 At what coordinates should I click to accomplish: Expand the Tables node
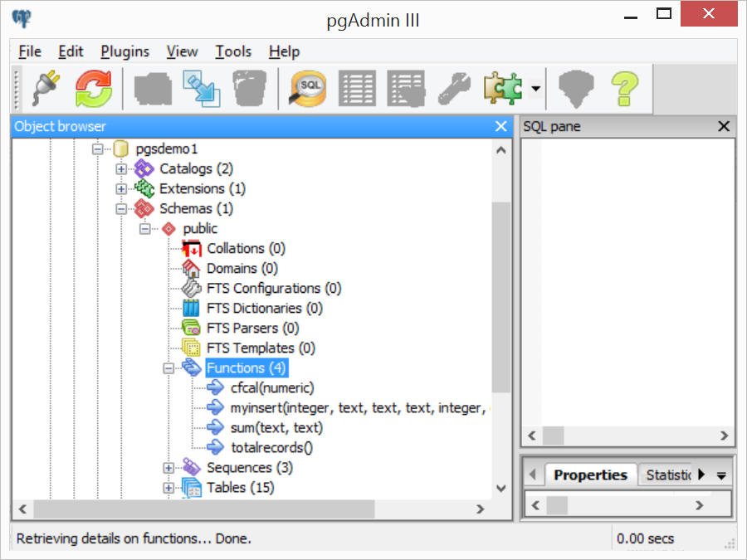click(168, 488)
